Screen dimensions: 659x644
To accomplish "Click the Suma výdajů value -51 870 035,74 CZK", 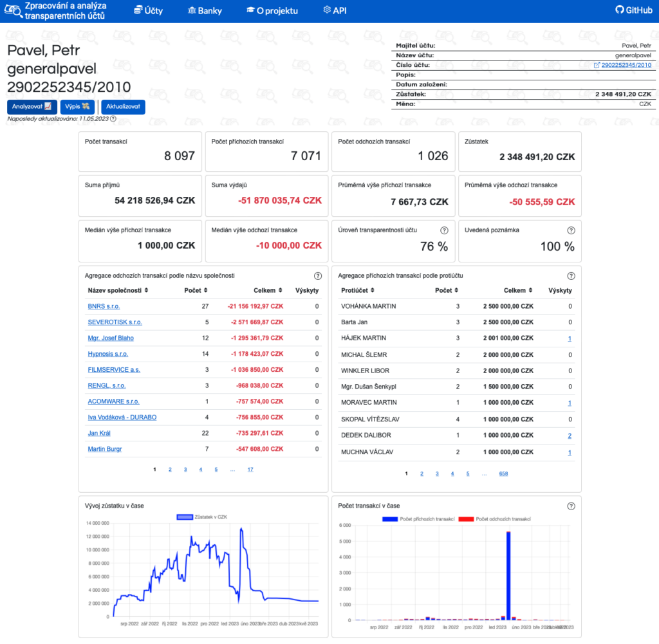I will pyautogui.click(x=280, y=200).
